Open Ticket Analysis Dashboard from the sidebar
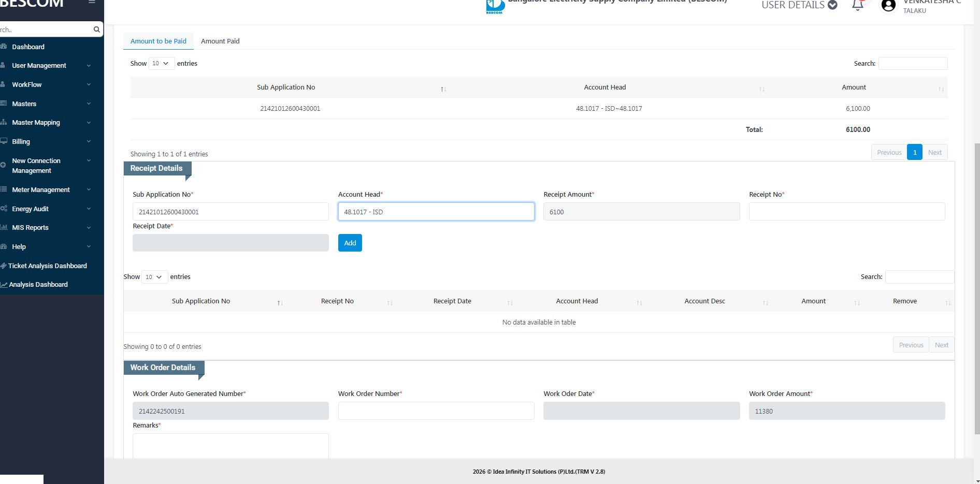Image resolution: width=980 pixels, height=484 pixels. 48,266
